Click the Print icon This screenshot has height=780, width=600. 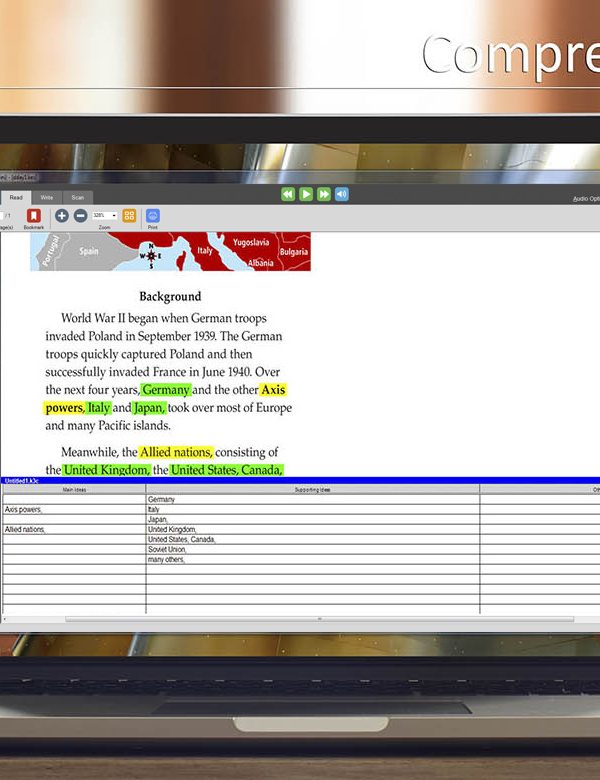click(153, 215)
